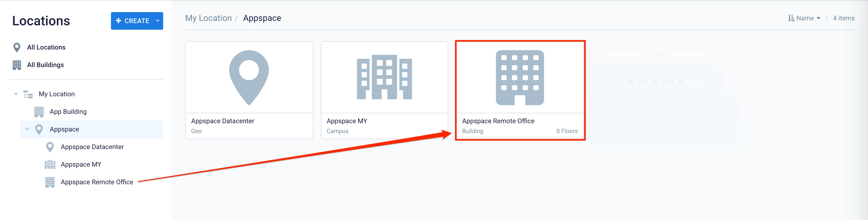
Task: Select Appspace MY tree item
Action: (x=81, y=164)
